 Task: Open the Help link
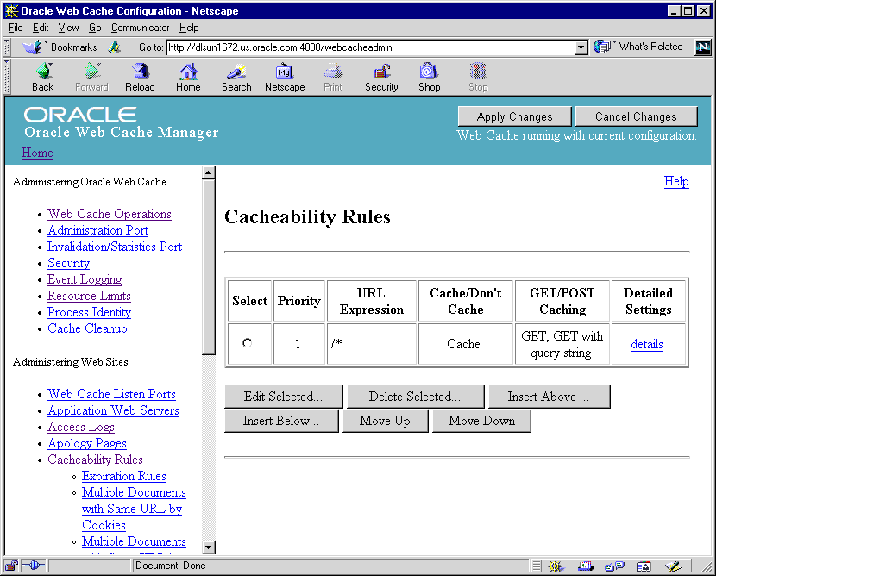[x=676, y=181]
